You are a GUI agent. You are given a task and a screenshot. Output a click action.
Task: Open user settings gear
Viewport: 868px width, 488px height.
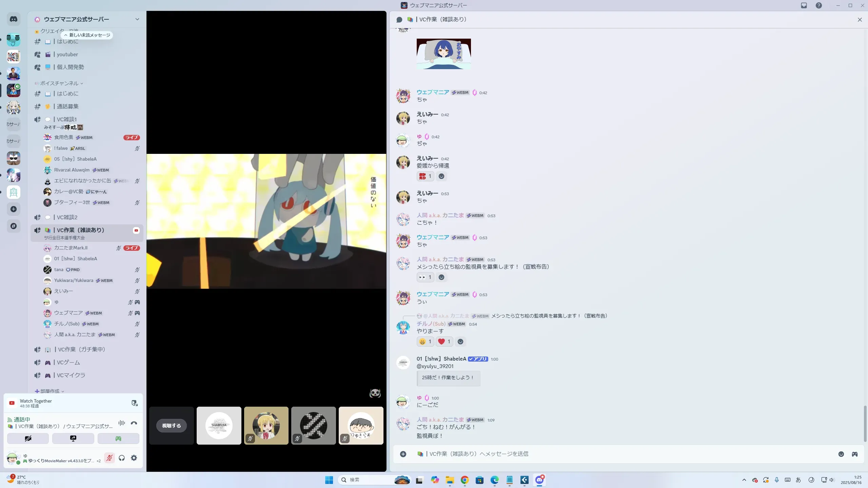point(134,458)
